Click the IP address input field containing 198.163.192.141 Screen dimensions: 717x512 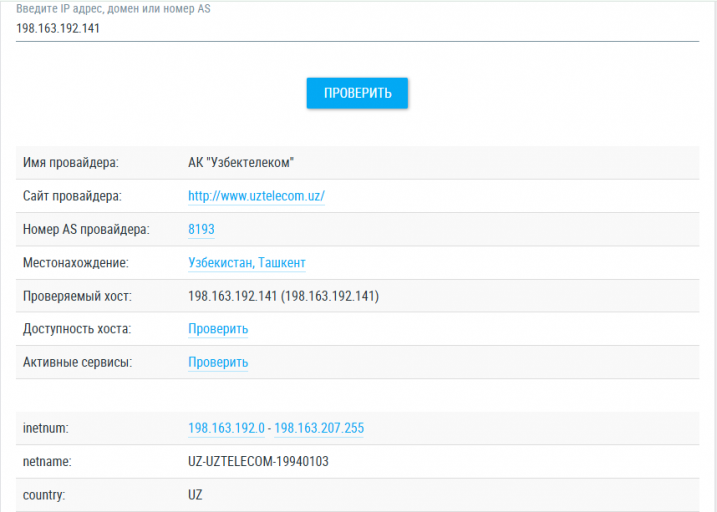tap(357, 28)
